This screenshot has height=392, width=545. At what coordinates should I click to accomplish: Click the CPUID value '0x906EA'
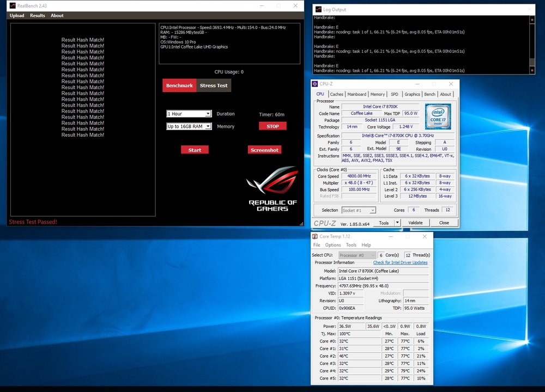click(350, 308)
